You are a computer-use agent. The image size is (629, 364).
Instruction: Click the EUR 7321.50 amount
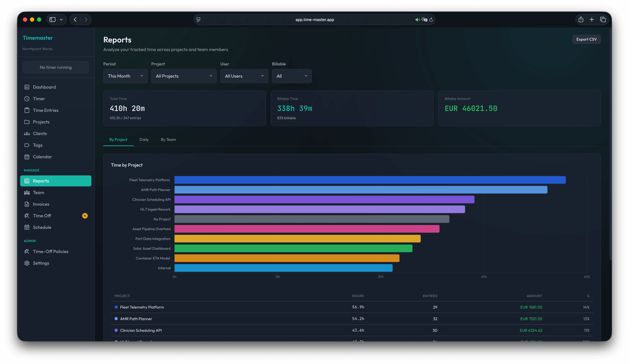pos(531,319)
